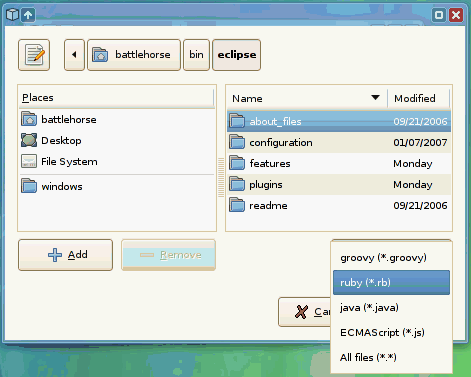
Task: Select Desktop in Places list
Action: 117,140
